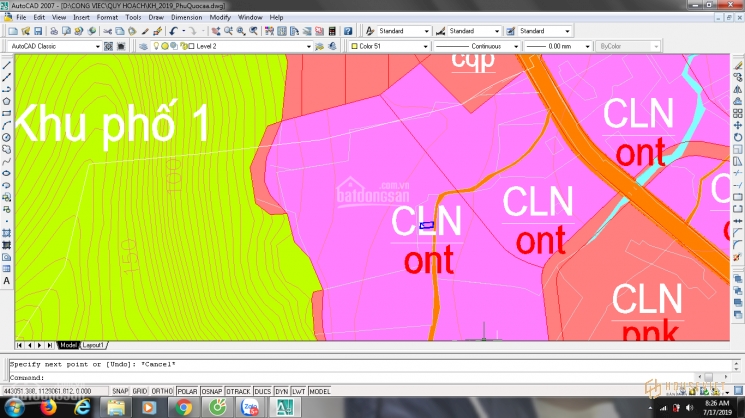Click the New drawing icon
This screenshot has width=745, height=418.
[x=13, y=31]
